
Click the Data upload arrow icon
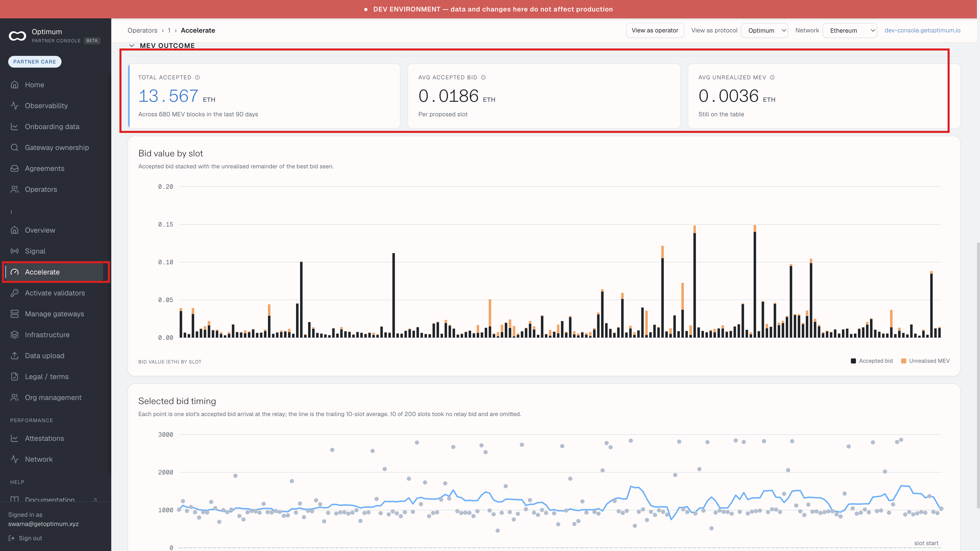15,355
